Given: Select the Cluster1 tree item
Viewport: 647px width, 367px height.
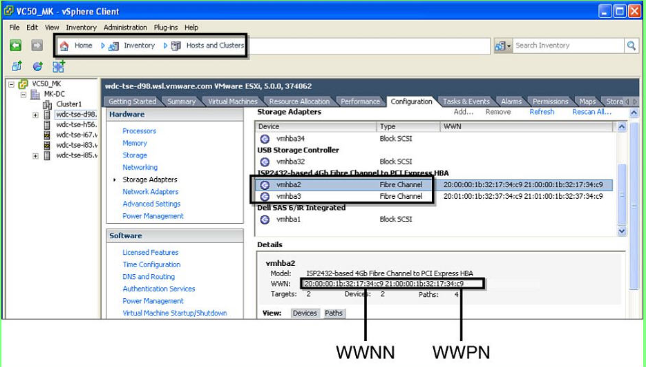Looking at the screenshot, I should pyautogui.click(x=69, y=104).
